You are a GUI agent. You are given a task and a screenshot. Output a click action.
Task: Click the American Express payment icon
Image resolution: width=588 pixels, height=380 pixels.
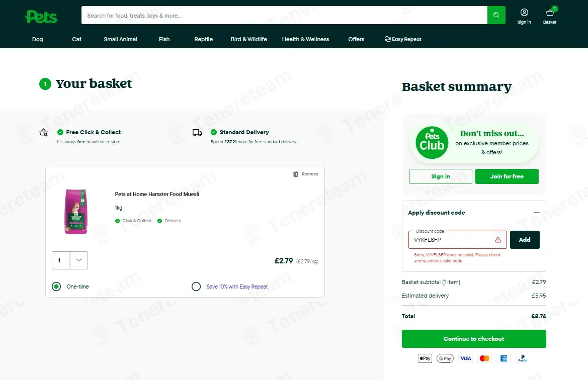pos(503,358)
